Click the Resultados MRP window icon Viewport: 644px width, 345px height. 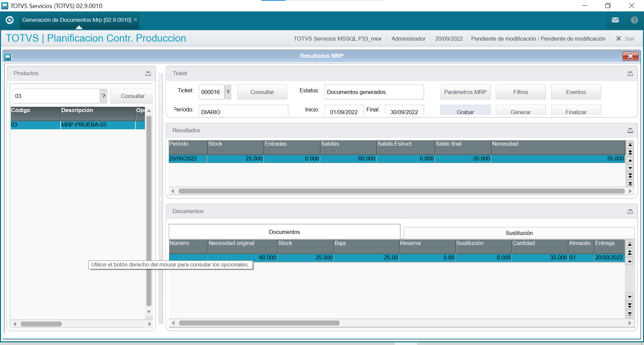tap(8, 57)
